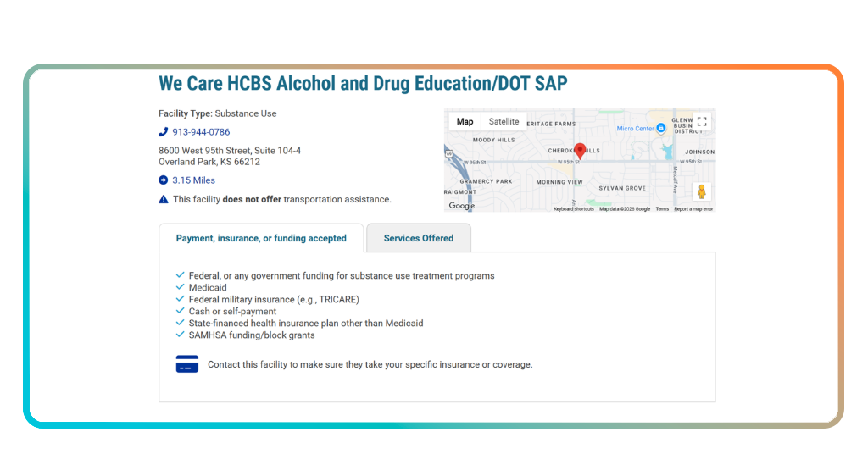Click the Micro Center marker on the map

[660, 128]
